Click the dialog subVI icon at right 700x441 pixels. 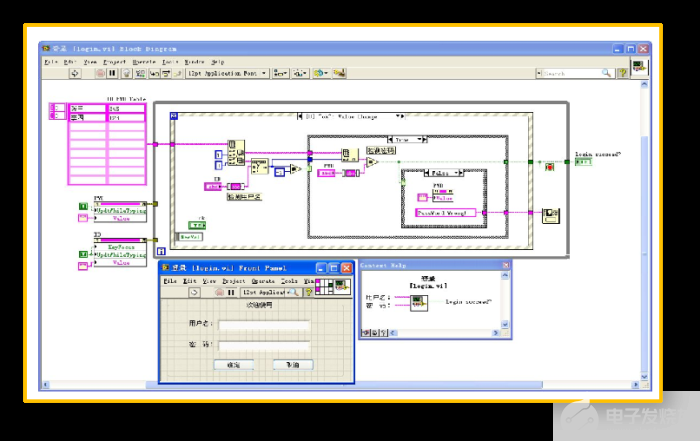click(x=550, y=214)
